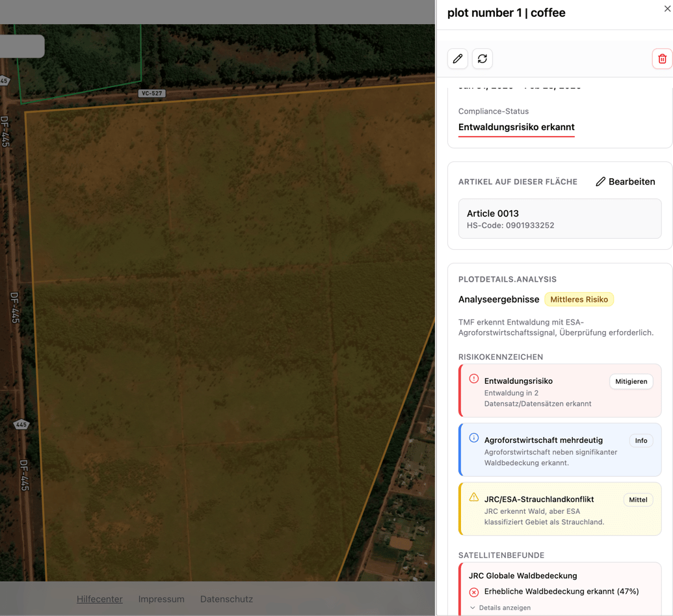Click the Mittleres Risiko badge
Image resolution: width=673 pixels, height=616 pixels.
click(x=579, y=299)
